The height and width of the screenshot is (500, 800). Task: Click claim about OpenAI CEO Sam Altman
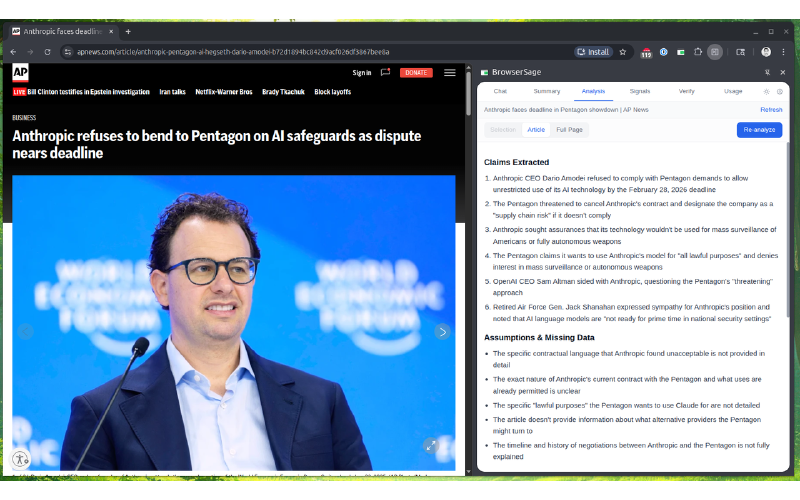pyautogui.click(x=632, y=287)
